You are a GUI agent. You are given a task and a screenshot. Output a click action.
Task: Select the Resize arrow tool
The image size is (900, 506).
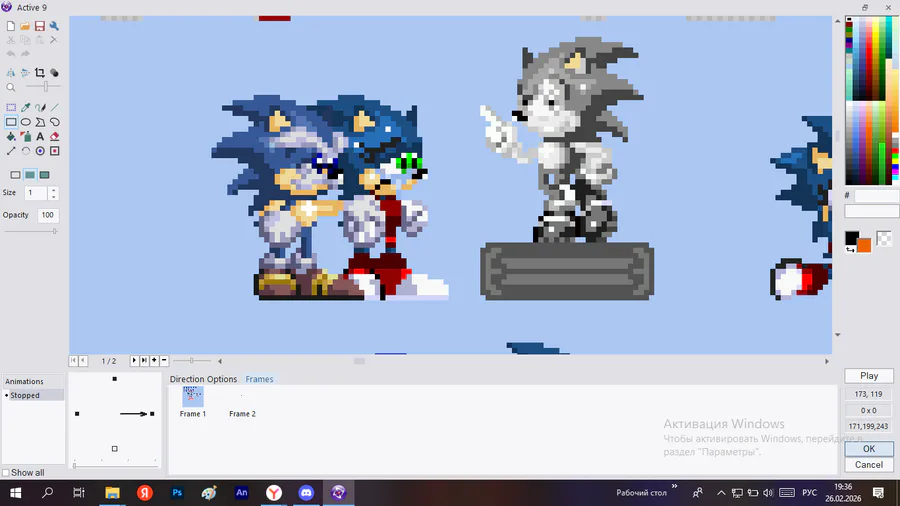coord(11,151)
